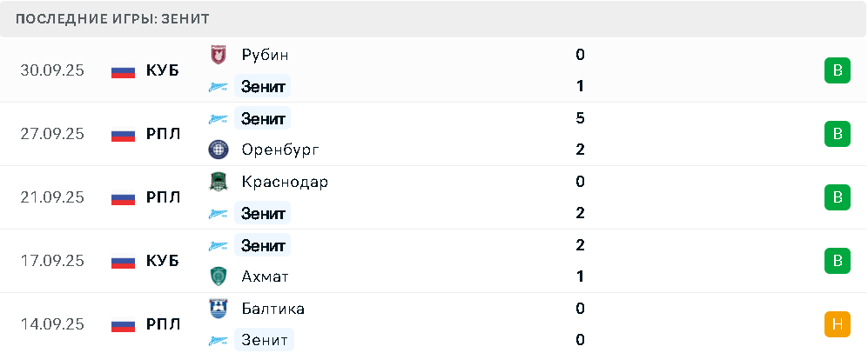This screenshot has width=868, height=353.
Task: Click the orange draw badge for 14.09.25
Action: click(x=837, y=324)
